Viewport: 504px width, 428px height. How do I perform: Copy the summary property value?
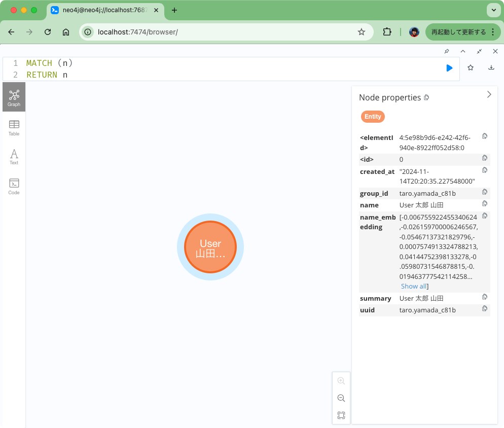[485, 297]
